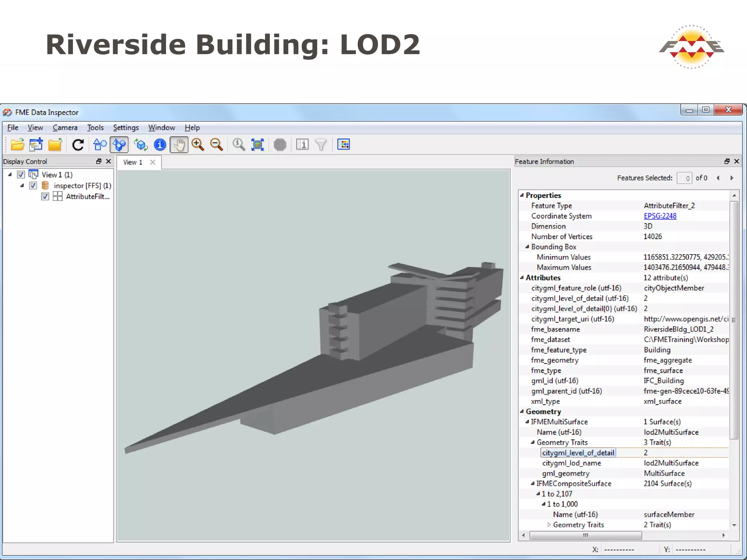
Task: Add dataset with the plus-table icon
Action: 36,145
